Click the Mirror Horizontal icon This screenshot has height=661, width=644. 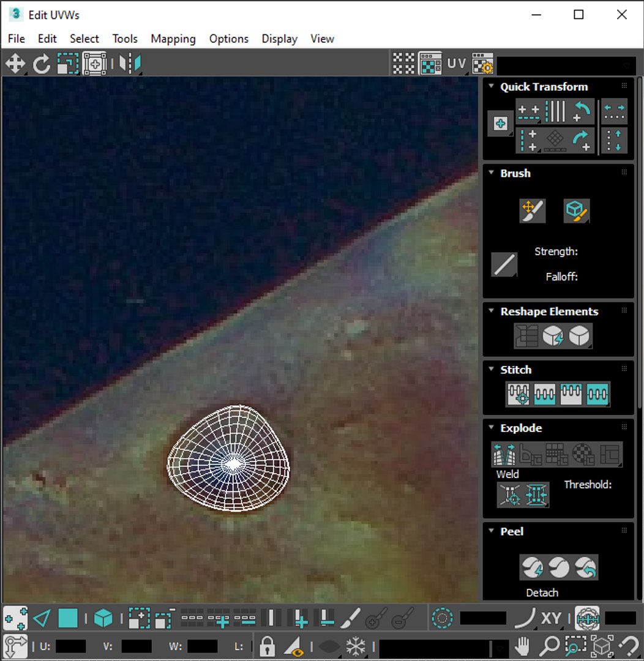130,64
